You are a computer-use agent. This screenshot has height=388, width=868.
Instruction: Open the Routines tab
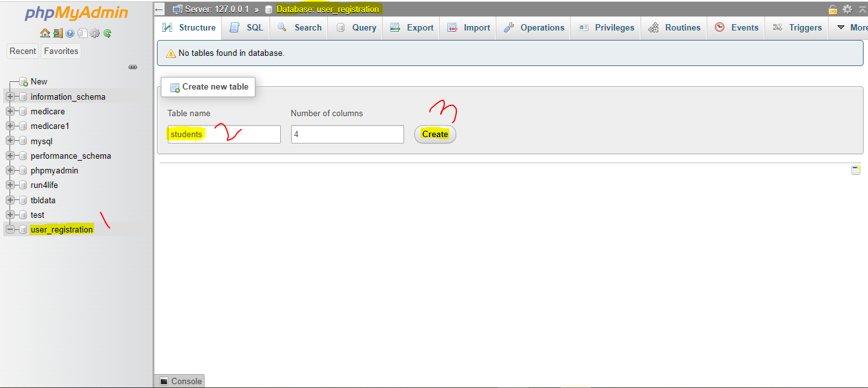pos(674,27)
